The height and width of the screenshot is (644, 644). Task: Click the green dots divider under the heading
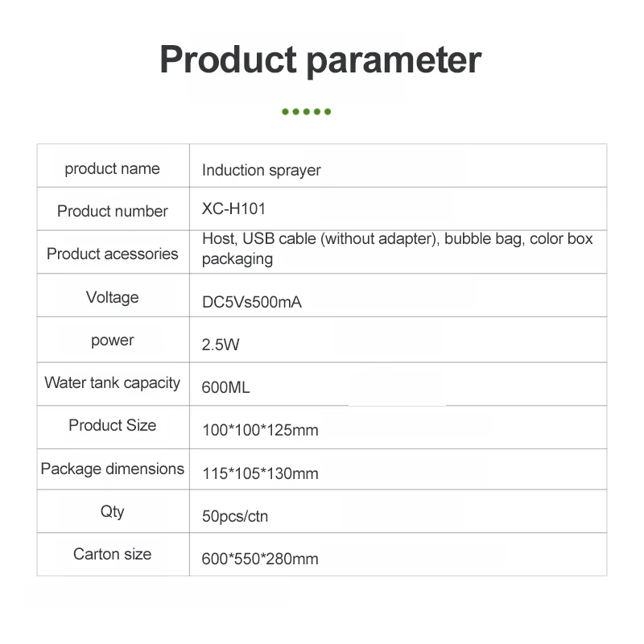point(307,111)
